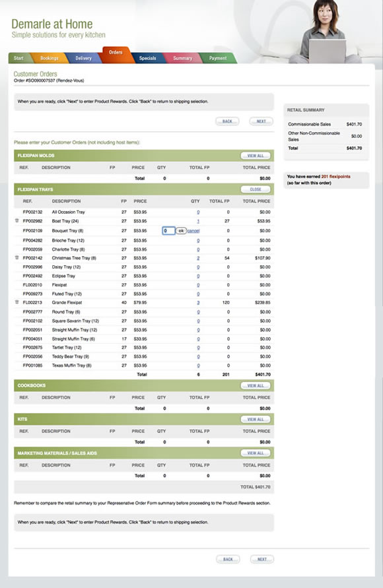Screen dimensions: 383x588
Task: Edit quantity link for Boat Tray (24)
Action: click(198, 221)
